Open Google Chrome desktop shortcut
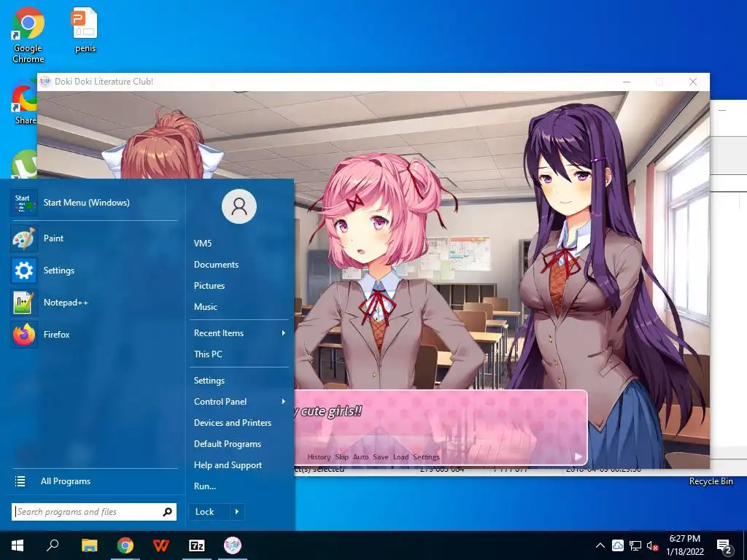 point(28,36)
